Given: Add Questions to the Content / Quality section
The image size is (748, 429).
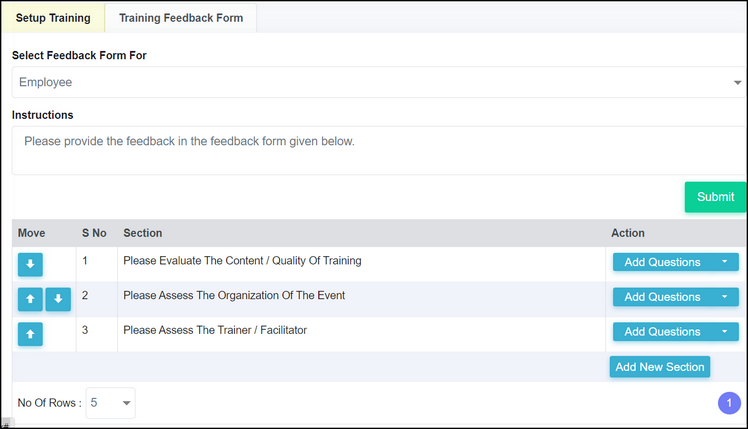Looking at the screenshot, I should [x=662, y=262].
